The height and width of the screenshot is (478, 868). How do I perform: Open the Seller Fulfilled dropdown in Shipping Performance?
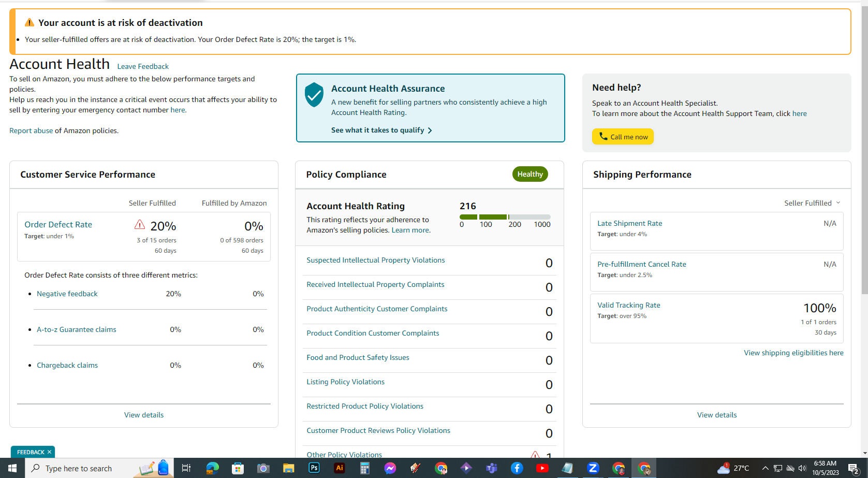coord(812,203)
